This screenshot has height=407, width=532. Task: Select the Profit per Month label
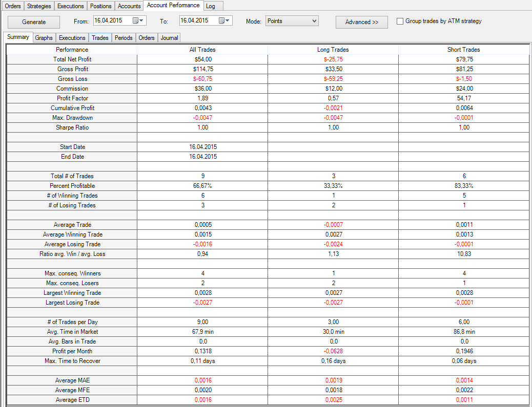coord(72,351)
